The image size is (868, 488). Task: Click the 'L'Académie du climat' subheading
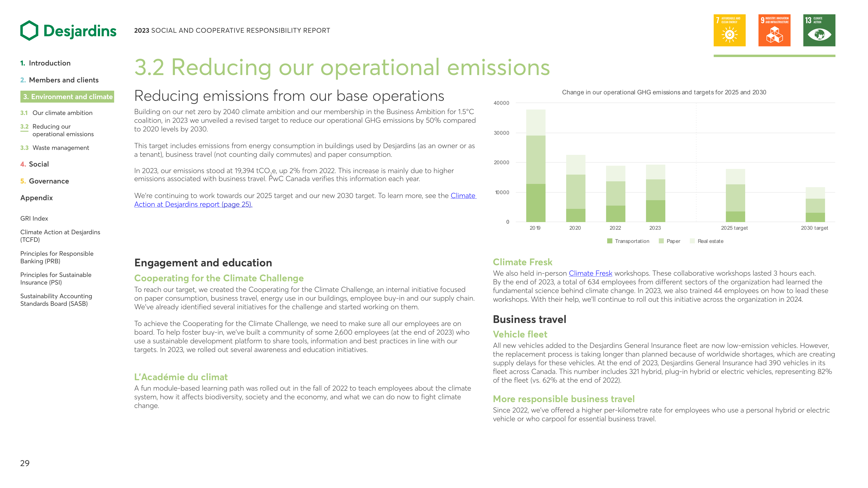pyautogui.click(x=181, y=377)
